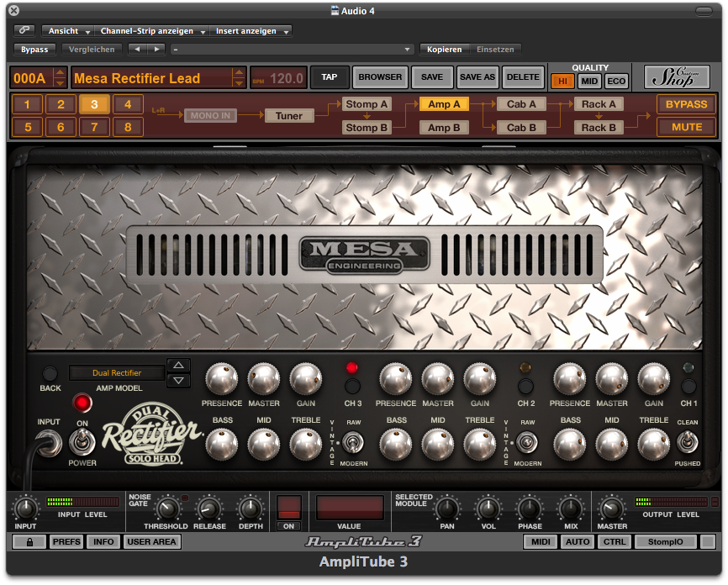Select the previous amp model down arrow
The width and height of the screenshot is (728, 585).
tap(178, 381)
